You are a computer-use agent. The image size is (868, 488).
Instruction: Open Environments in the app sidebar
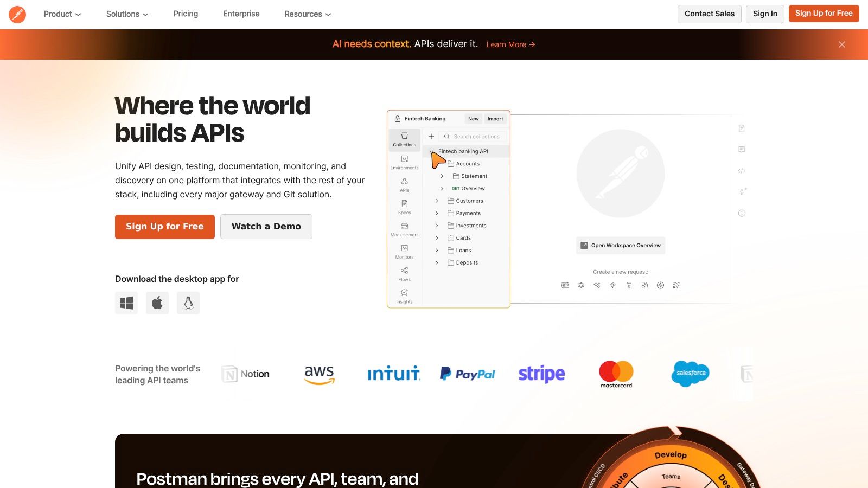tap(405, 163)
